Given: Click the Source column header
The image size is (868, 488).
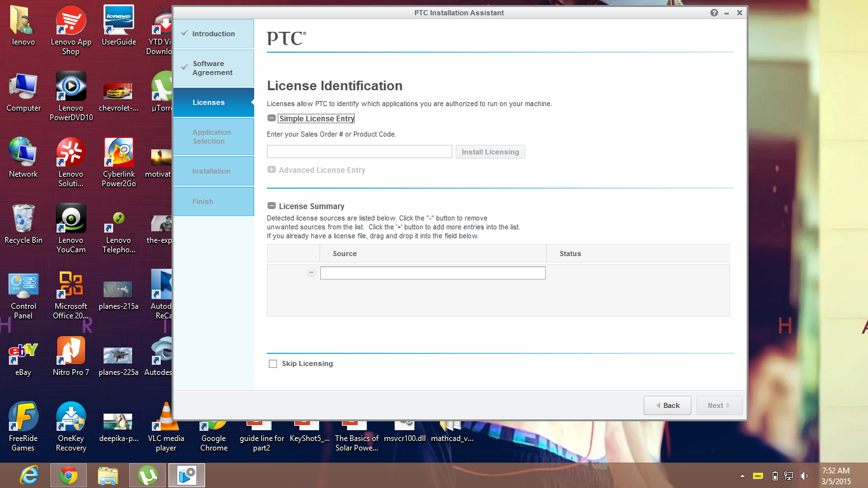Looking at the screenshot, I should (x=433, y=254).
